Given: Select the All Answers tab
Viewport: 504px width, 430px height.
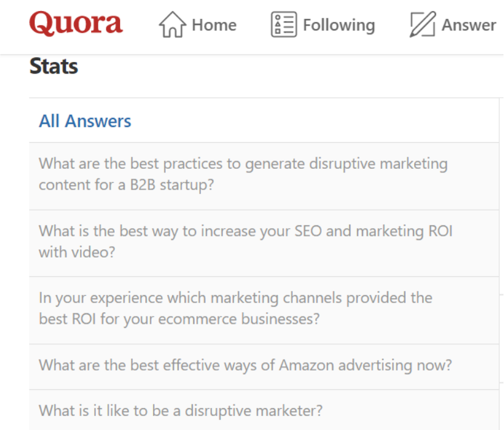Looking at the screenshot, I should [85, 121].
